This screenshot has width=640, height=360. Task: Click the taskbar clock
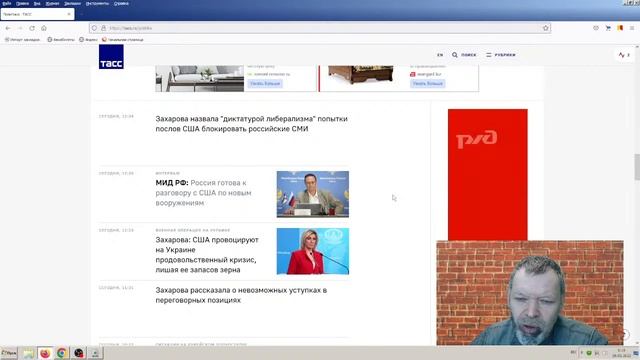point(622,353)
